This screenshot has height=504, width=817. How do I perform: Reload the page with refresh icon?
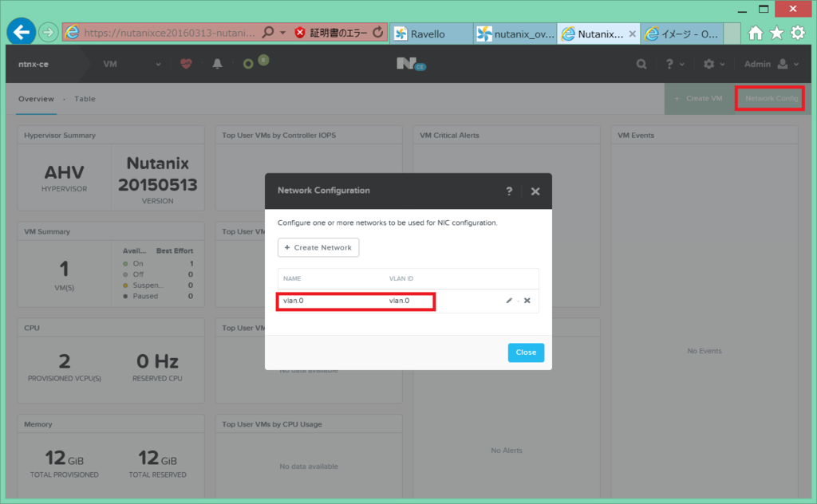pos(377,33)
